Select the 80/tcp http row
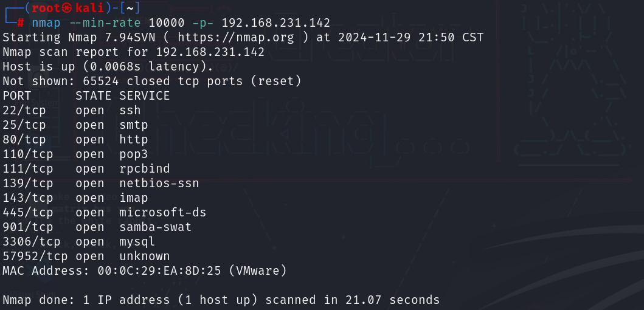Screen dimensions: 644x310 [75, 139]
